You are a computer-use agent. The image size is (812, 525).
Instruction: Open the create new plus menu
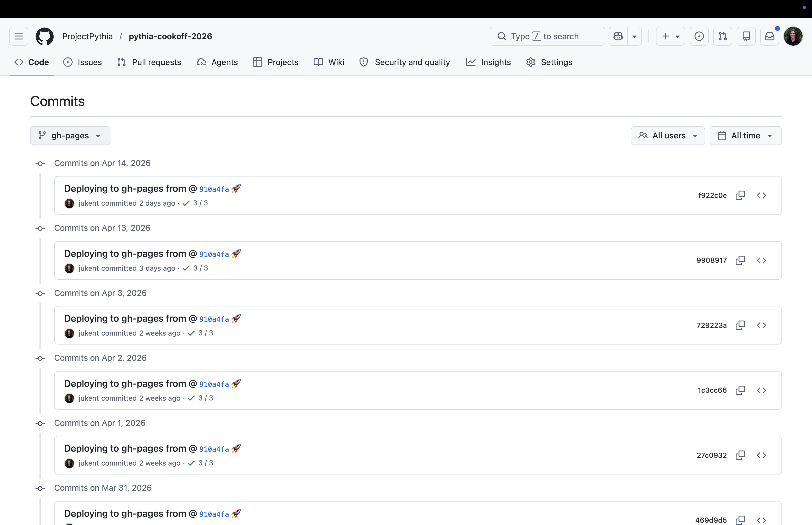coord(670,36)
